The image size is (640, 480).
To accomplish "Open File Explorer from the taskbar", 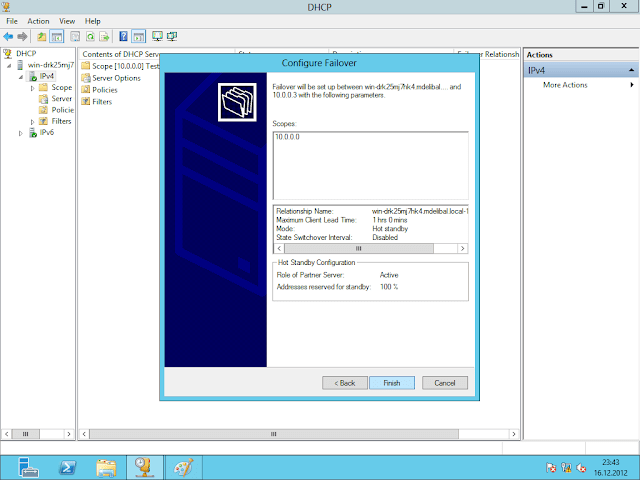I will tap(105, 466).
